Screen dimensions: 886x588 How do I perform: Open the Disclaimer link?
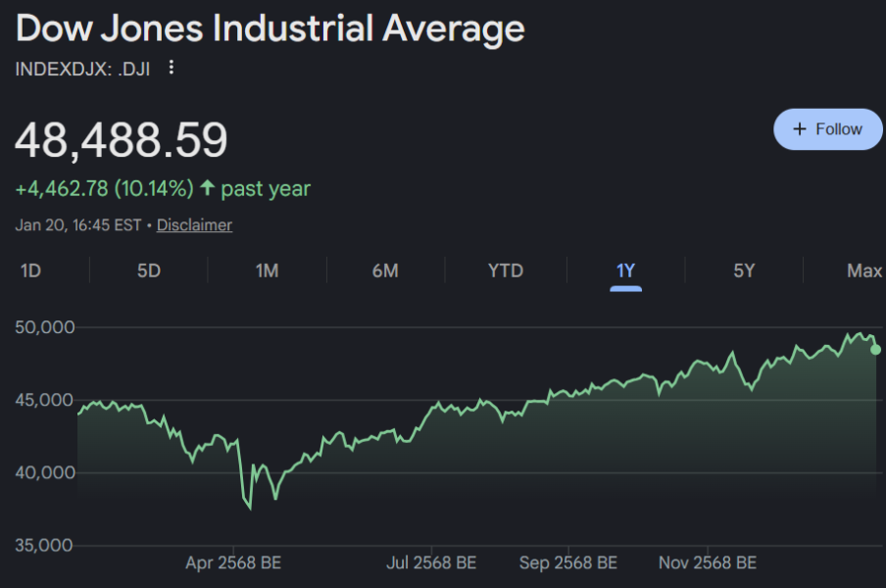coord(194,225)
